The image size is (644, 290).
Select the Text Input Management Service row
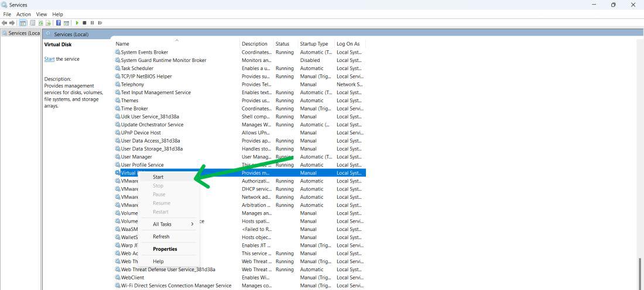click(x=240, y=92)
